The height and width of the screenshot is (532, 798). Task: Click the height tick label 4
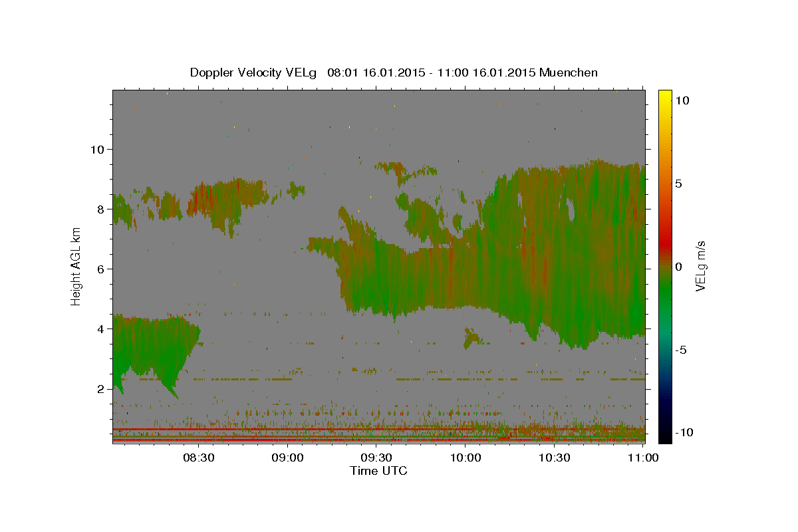pyautogui.click(x=100, y=329)
